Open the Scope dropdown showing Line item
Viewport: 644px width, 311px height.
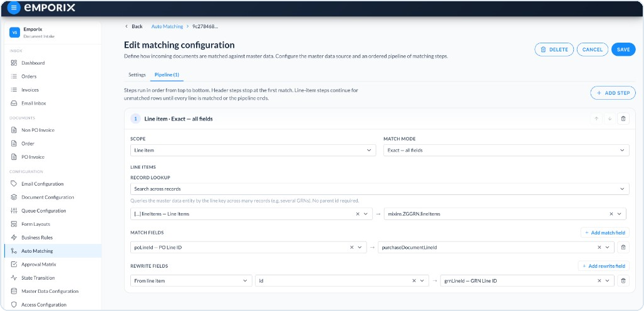253,150
